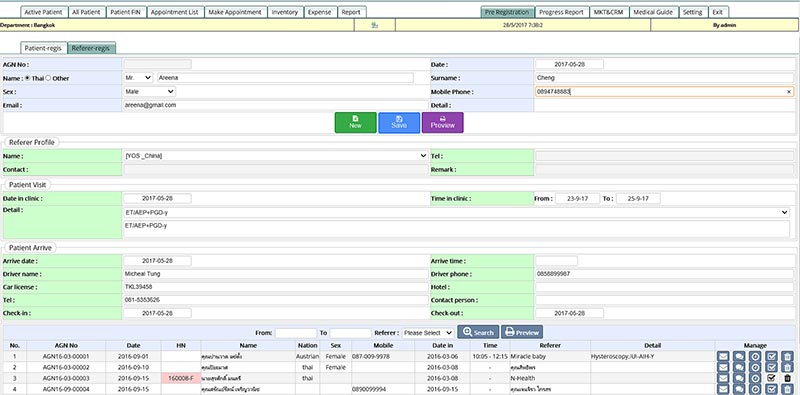Select the Other name radio button
The width and height of the screenshot is (800, 395).
coord(48,78)
